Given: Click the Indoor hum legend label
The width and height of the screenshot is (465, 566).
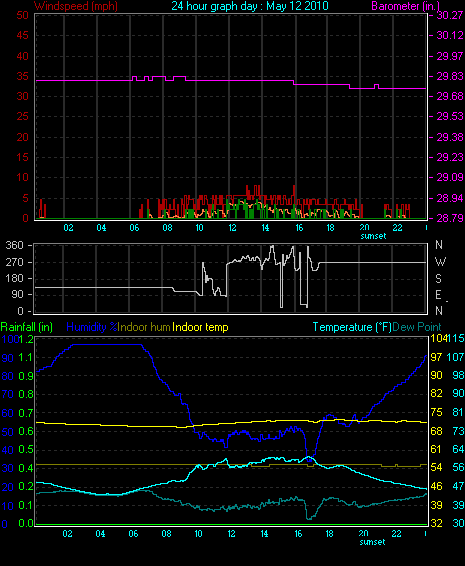Looking at the screenshot, I should pos(144,327).
